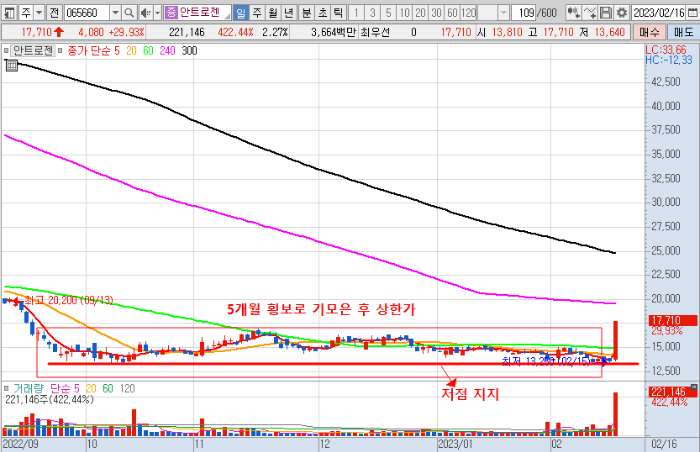Click the HC:-12.33 indicator text
The height and width of the screenshot is (452, 700).
click(668, 60)
